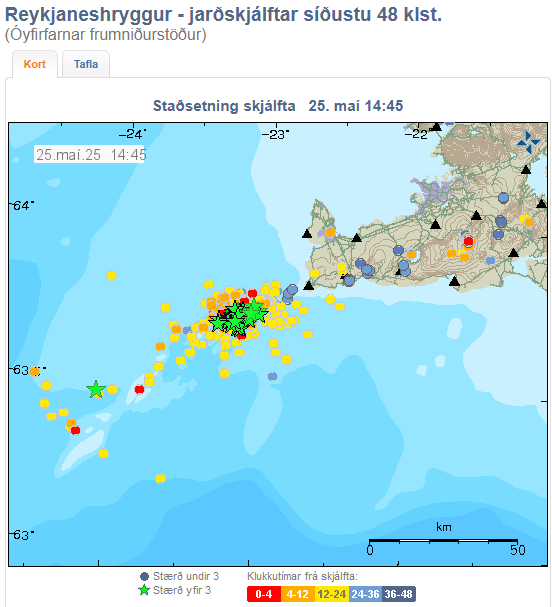
Task: Click the black triangle station at the peninsula tip
Action: coord(308,286)
